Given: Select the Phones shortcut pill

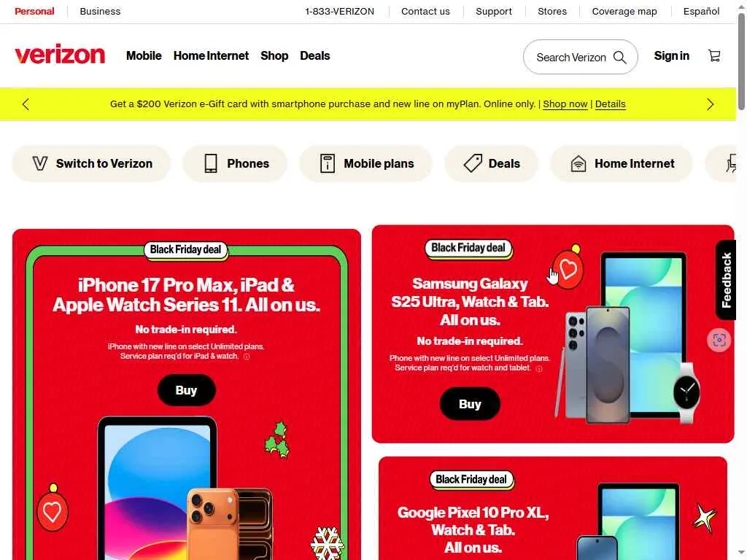Looking at the screenshot, I should coord(236,163).
